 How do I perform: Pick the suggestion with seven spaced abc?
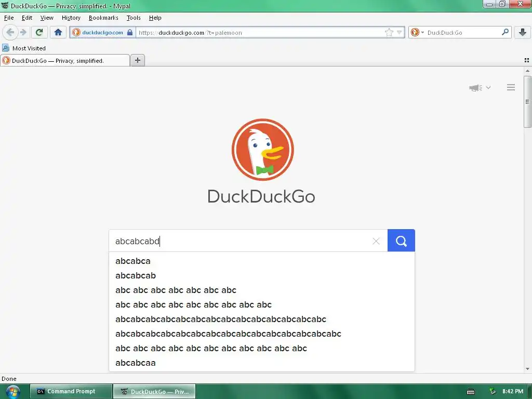262,290
